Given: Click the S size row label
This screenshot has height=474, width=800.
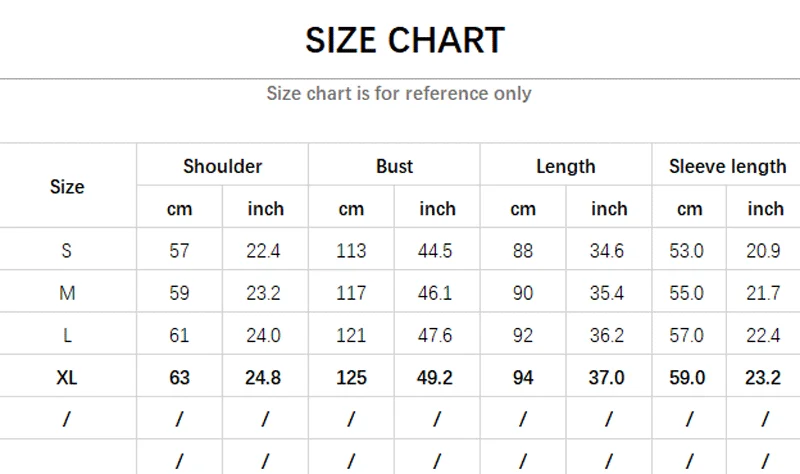Looking at the screenshot, I should (67, 251).
